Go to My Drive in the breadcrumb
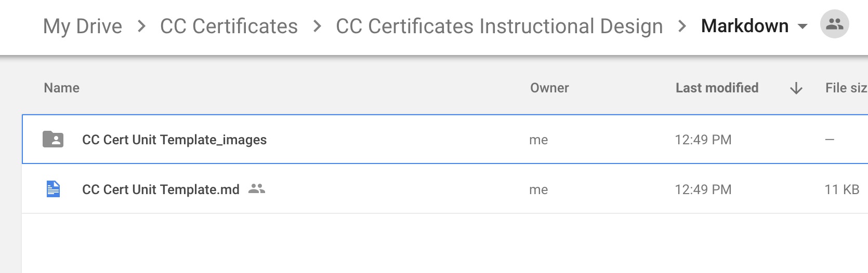 tap(83, 26)
